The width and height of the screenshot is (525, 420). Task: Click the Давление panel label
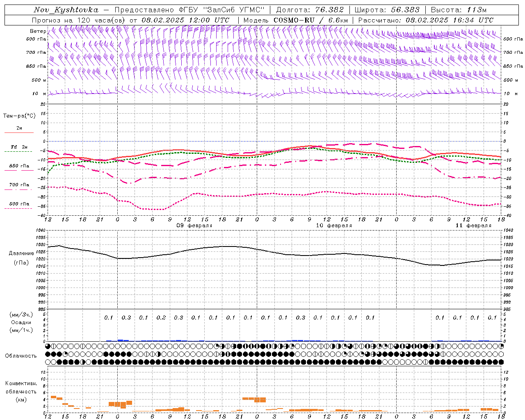click(21, 253)
